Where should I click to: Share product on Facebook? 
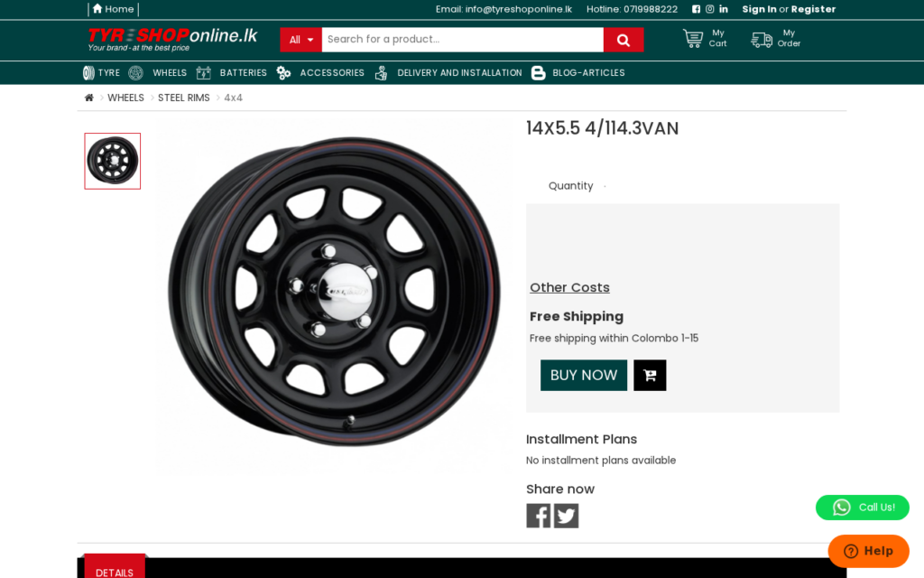tap(539, 516)
